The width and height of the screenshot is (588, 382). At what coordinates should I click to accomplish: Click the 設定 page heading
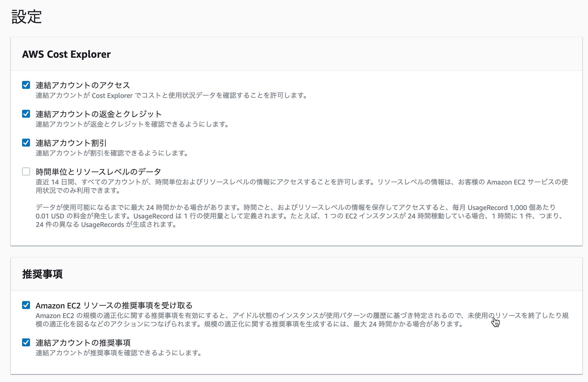(x=27, y=17)
